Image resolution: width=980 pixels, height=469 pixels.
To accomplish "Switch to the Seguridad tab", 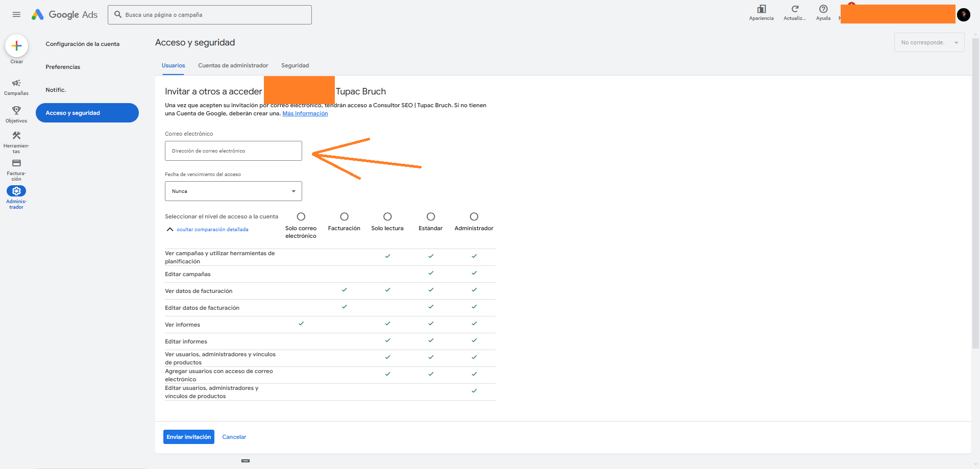I will (x=295, y=65).
